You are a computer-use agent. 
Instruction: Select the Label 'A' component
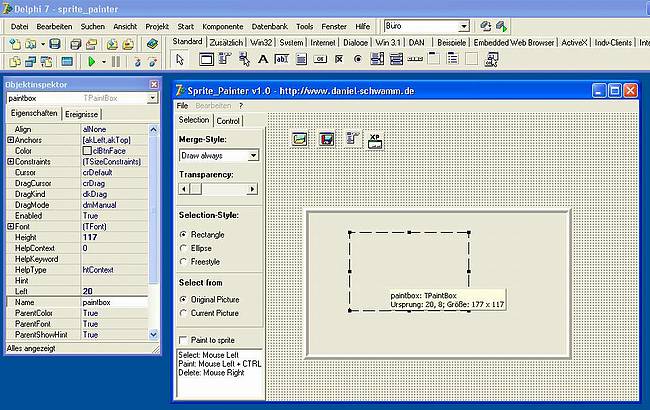click(x=263, y=59)
